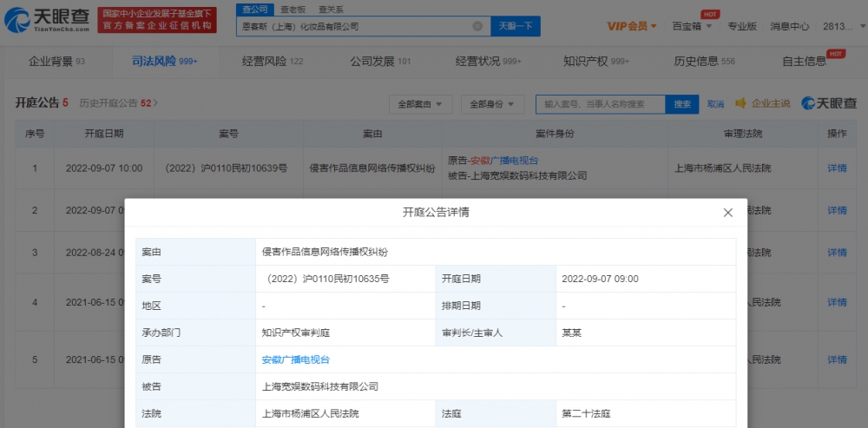Open the 全部身份 dropdown
This screenshot has height=428, width=868.
click(x=493, y=104)
